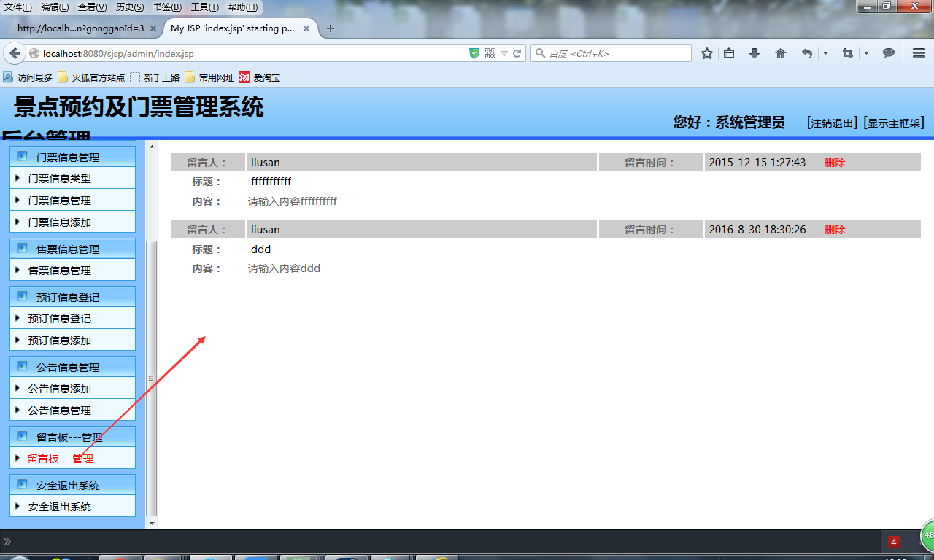Delete the 2016-8-30 message via 删除
The image size is (934, 560).
pyautogui.click(x=835, y=230)
